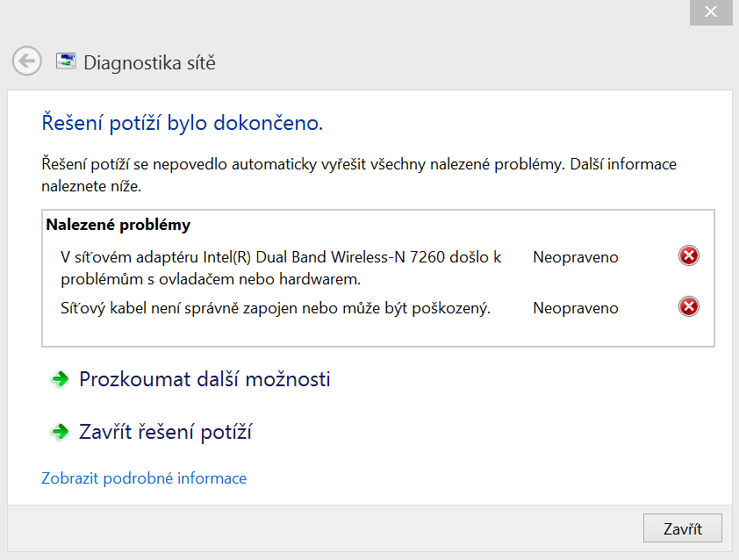Click red error icon for Intel adapter problem
The width and height of the screenshot is (739, 560).
[x=689, y=256]
